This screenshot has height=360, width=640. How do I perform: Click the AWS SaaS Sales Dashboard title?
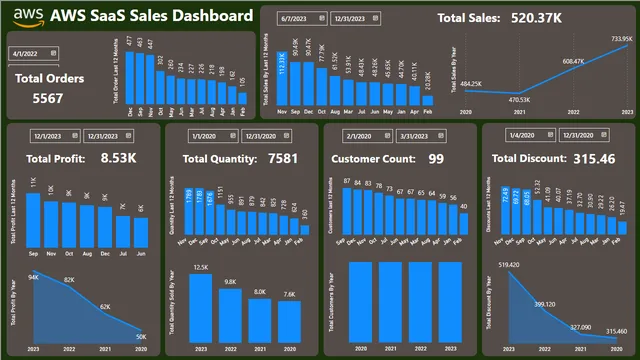[x=151, y=16]
